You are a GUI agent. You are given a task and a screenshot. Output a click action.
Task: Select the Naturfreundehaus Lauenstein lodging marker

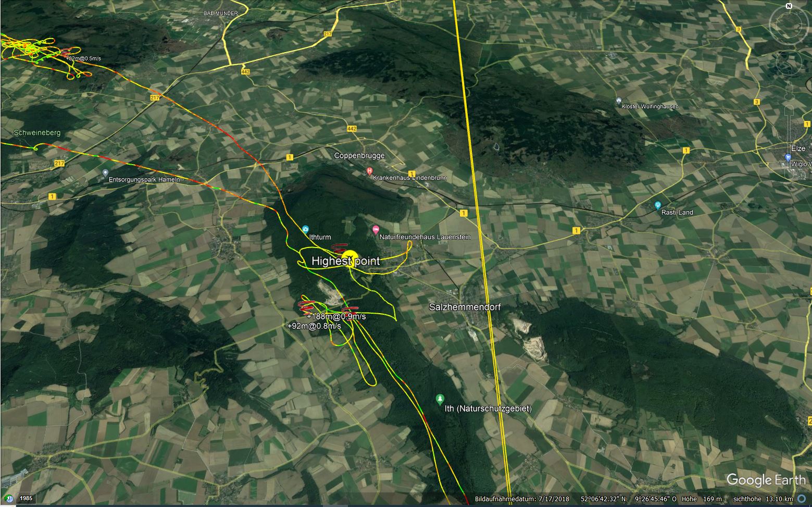pyautogui.click(x=376, y=229)
